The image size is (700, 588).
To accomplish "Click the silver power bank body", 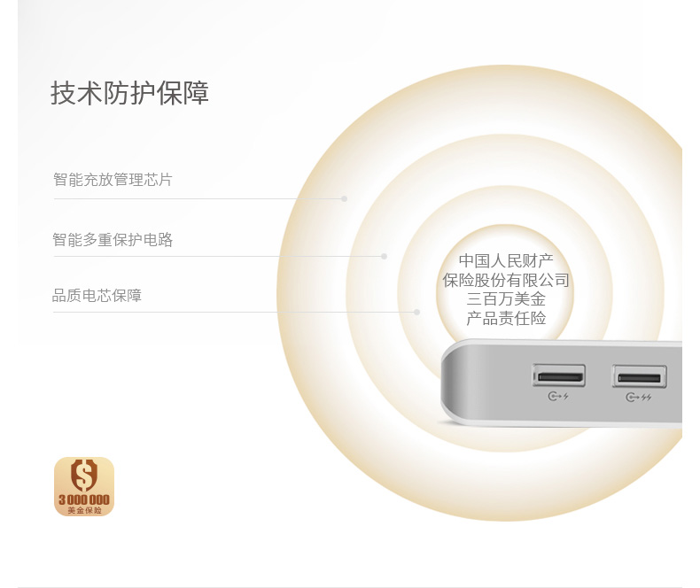I will point(561,384).
